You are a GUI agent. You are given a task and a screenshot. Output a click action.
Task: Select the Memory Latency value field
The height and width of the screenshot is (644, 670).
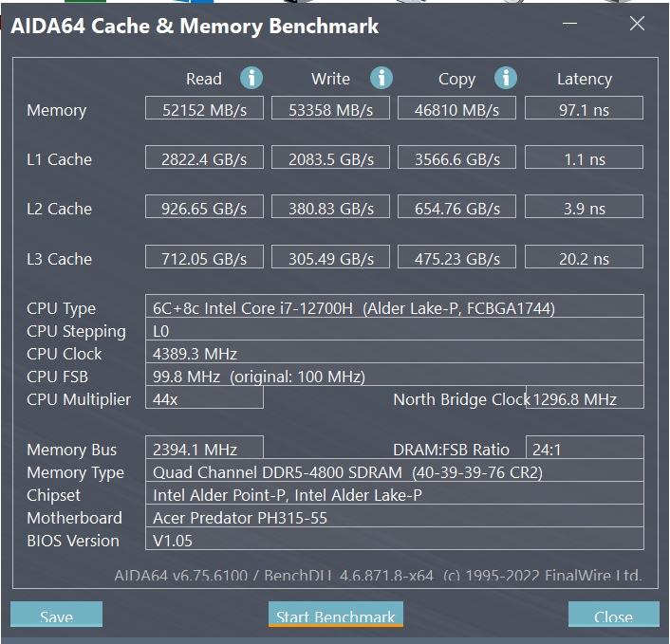click(x=584, y=108)
